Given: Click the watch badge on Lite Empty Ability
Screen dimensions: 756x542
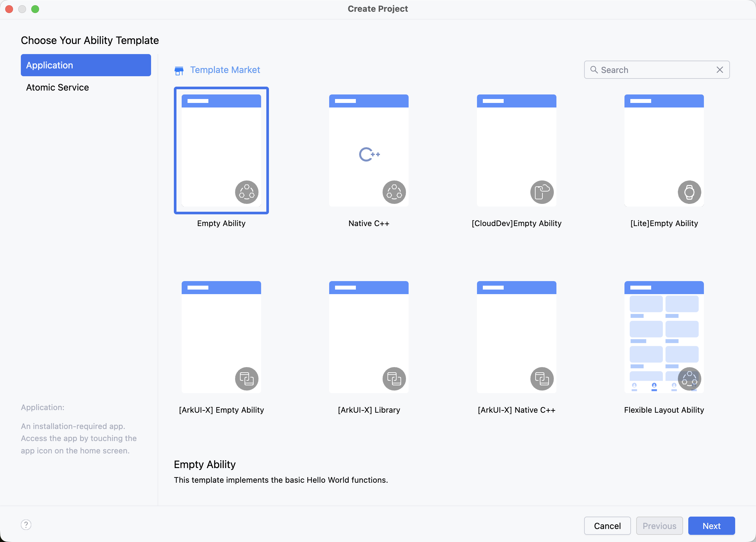Looking at the screenshot, I should coord(689,192).
